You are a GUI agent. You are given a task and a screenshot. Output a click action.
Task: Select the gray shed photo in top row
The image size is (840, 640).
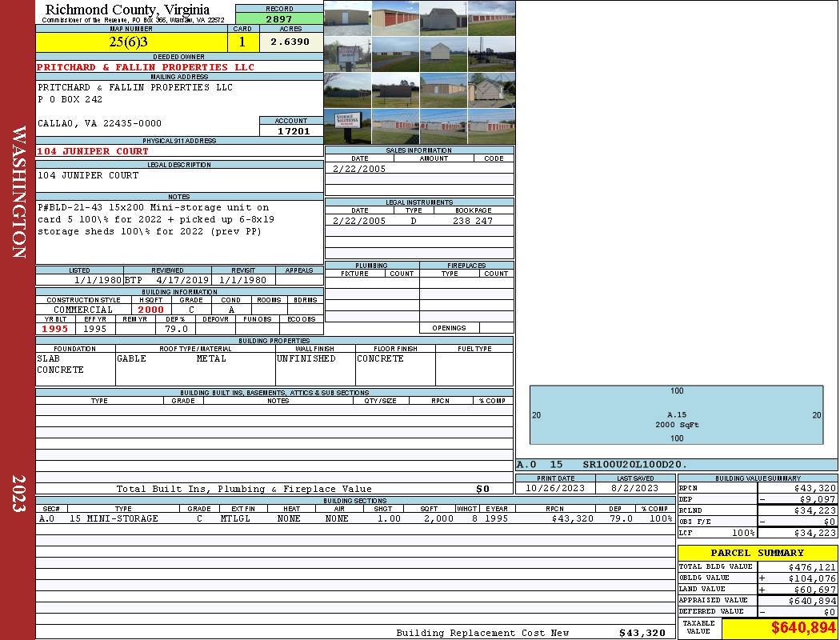click(443, 18)
